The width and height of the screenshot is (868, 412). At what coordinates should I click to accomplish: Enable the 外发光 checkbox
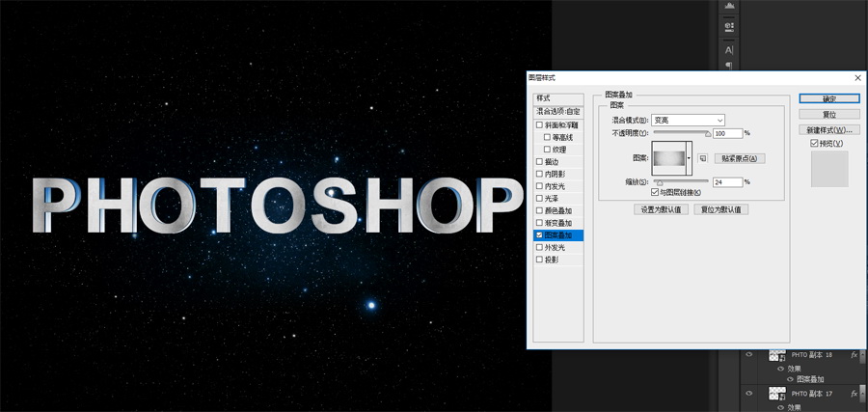point(540,248)
